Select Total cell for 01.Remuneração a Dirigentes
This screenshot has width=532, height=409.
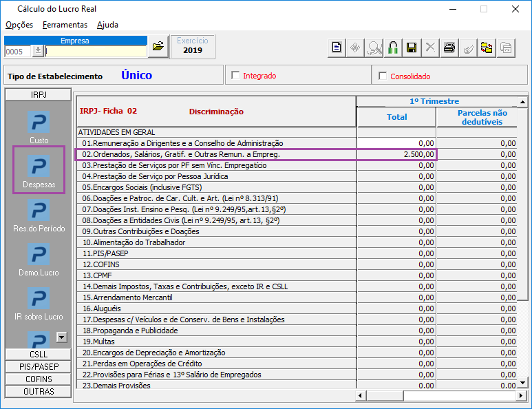396,143
